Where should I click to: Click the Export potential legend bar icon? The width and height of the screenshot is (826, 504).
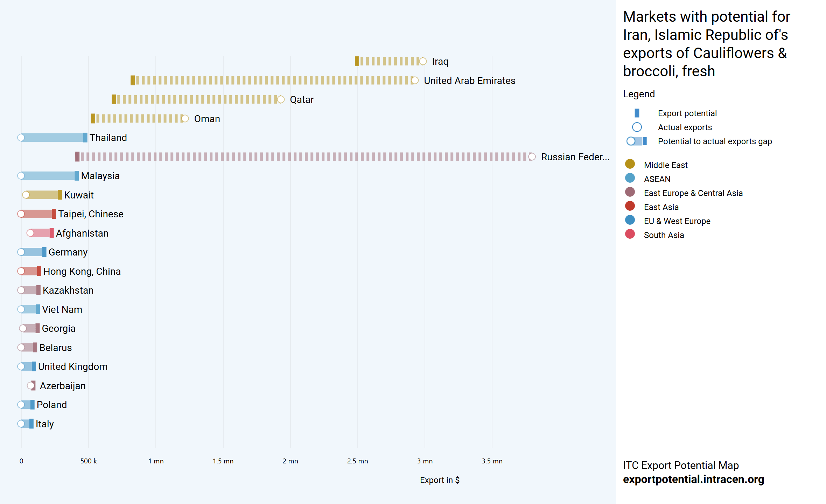click(637, 113)
